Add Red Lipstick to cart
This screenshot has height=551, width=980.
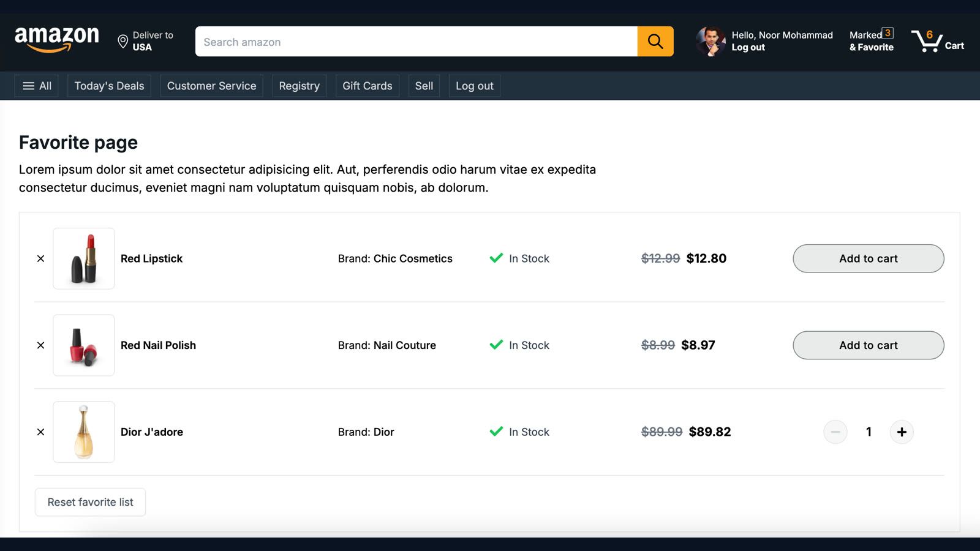tap(869, 258)
